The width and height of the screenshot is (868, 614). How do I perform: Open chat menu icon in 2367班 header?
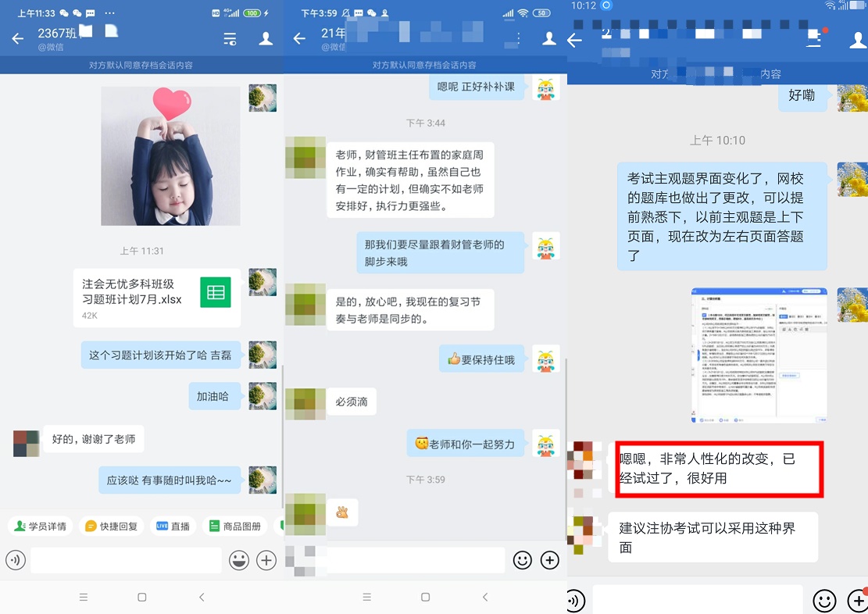pos(230,38)
